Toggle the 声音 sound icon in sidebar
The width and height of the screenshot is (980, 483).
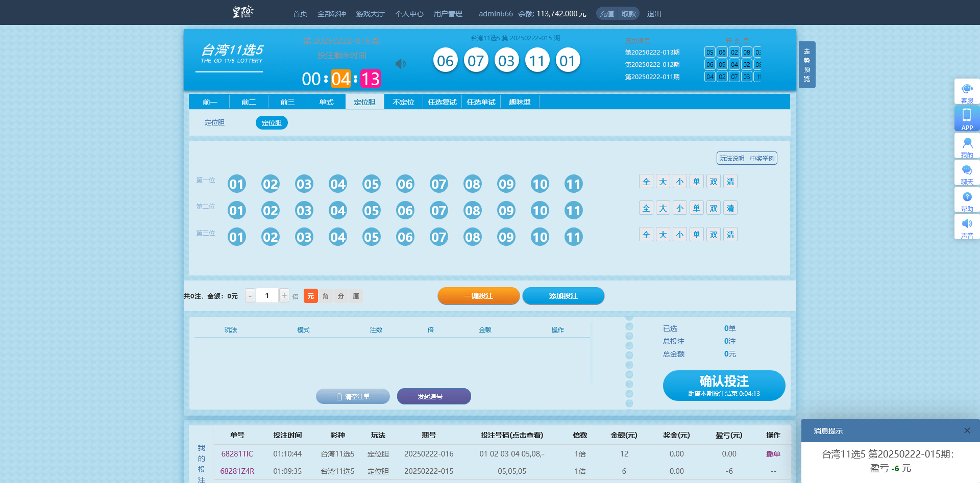coord(967,226)
